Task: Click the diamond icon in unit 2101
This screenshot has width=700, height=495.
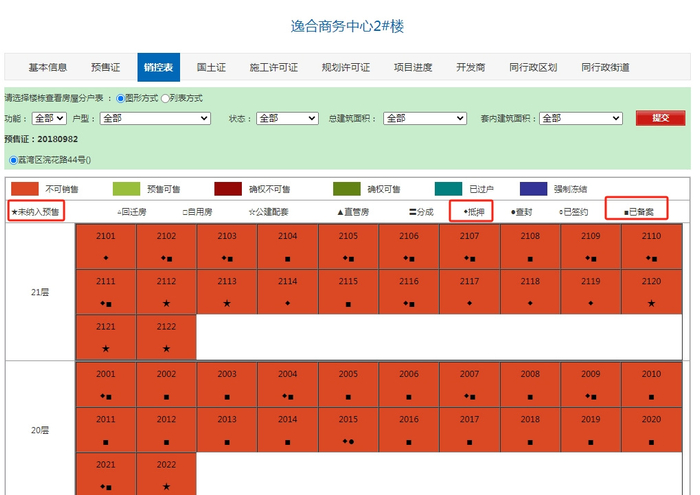Action: point(106,258)
